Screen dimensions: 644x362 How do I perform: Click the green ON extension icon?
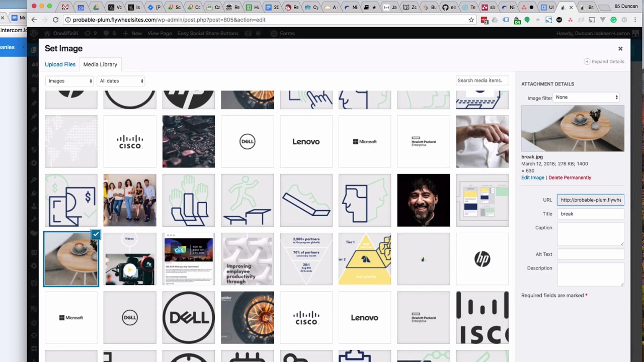coord(517,21)
